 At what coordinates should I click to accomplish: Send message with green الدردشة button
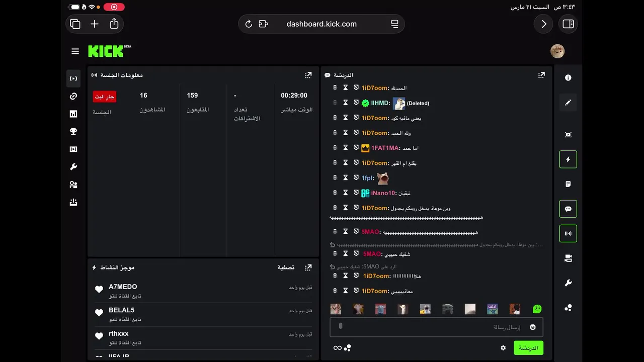point(528,348)
